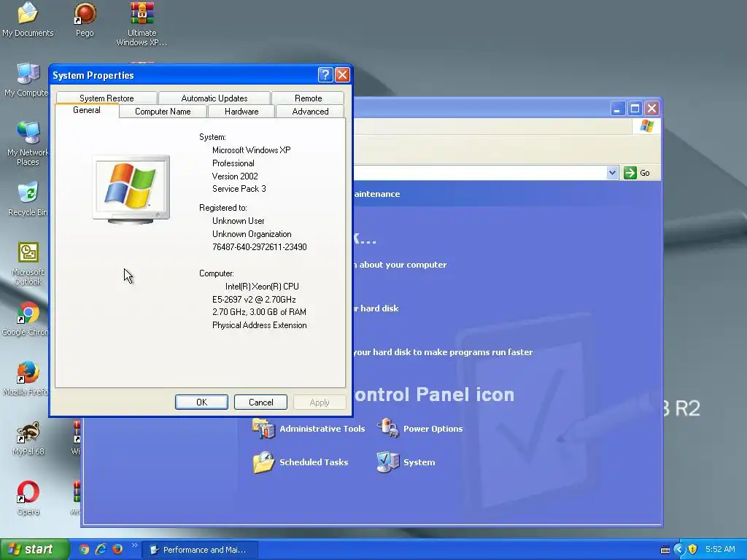Maximize the Performance and Maintenance window

tap(635, 109)
